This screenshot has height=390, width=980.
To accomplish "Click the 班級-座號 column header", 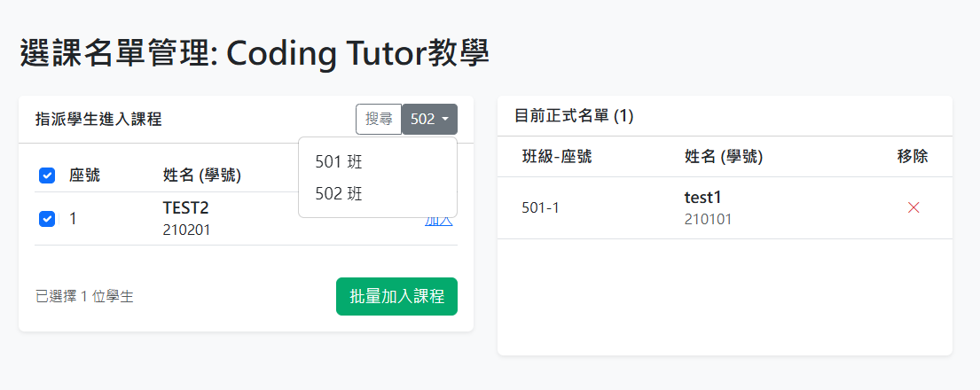I will [x=557, y=157].
